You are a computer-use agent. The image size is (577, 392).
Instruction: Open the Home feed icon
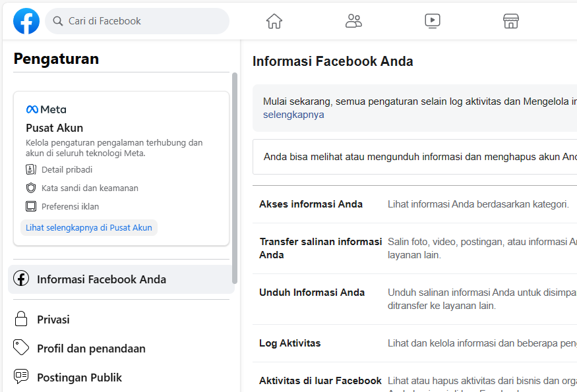(x=274, y=21)
